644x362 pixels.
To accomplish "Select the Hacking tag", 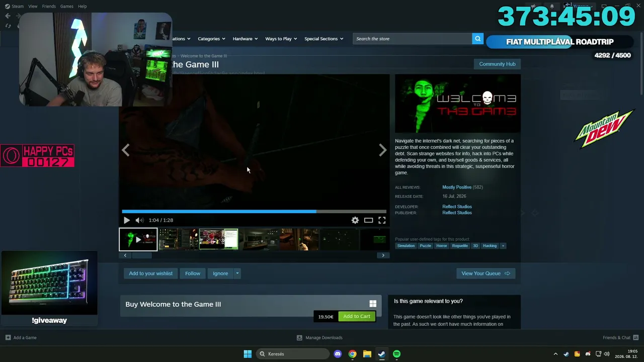I will click(490, 246).
